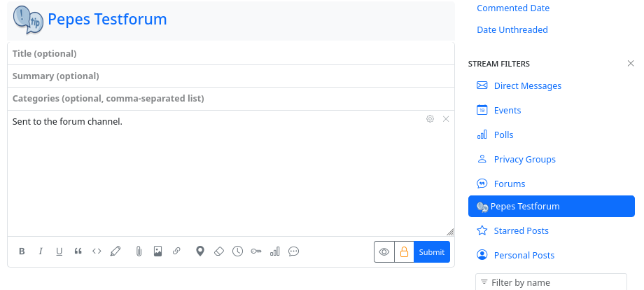
Task: Insert a link in the post
Action: (176, 251)
